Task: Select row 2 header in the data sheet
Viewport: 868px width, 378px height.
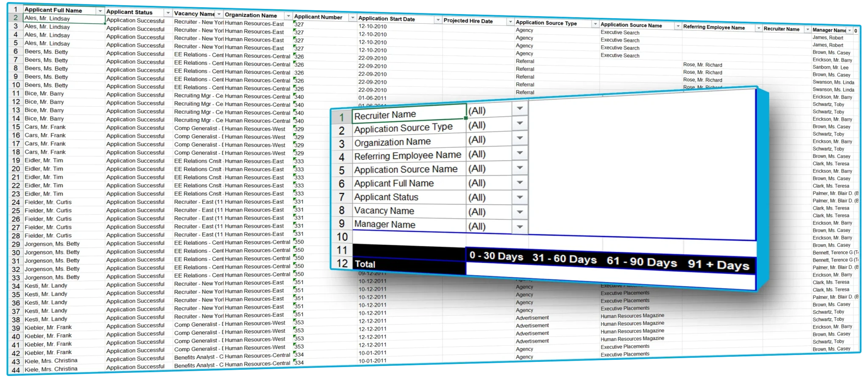Action: pyautogui.click(x=16, y=18)
